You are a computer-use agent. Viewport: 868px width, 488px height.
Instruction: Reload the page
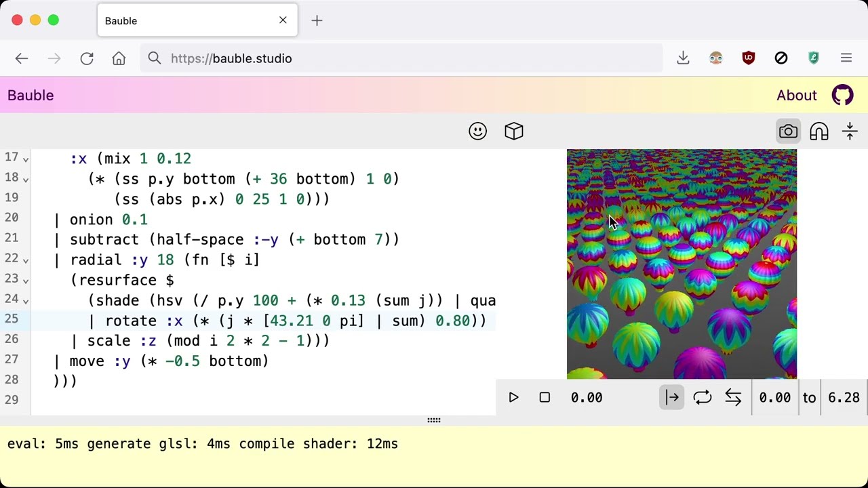[87, 59]
